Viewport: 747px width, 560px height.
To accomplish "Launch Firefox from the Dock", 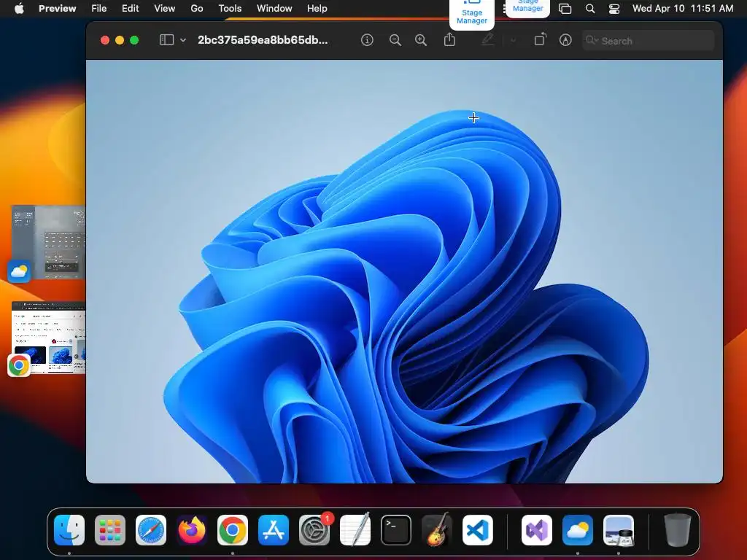I will point(192,530).
